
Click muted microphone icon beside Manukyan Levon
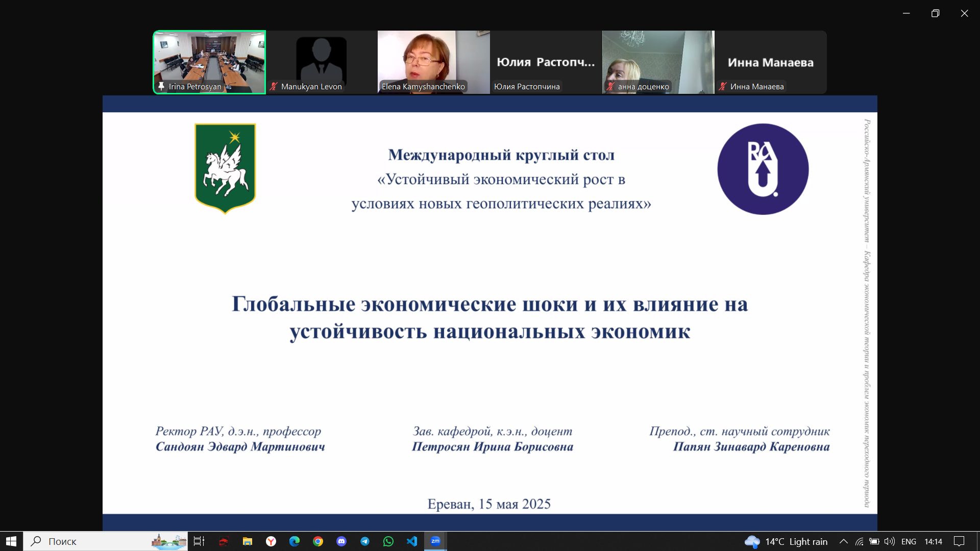(x=274, y=86)
